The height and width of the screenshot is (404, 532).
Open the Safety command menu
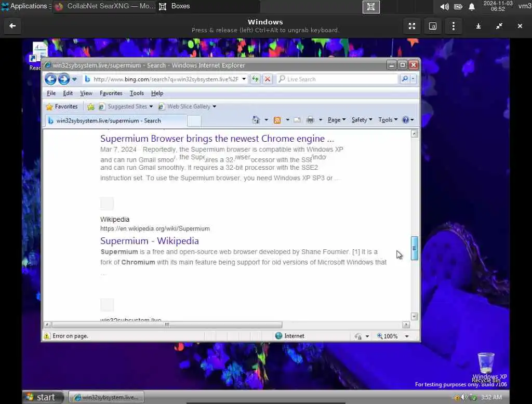click(362, 120)
